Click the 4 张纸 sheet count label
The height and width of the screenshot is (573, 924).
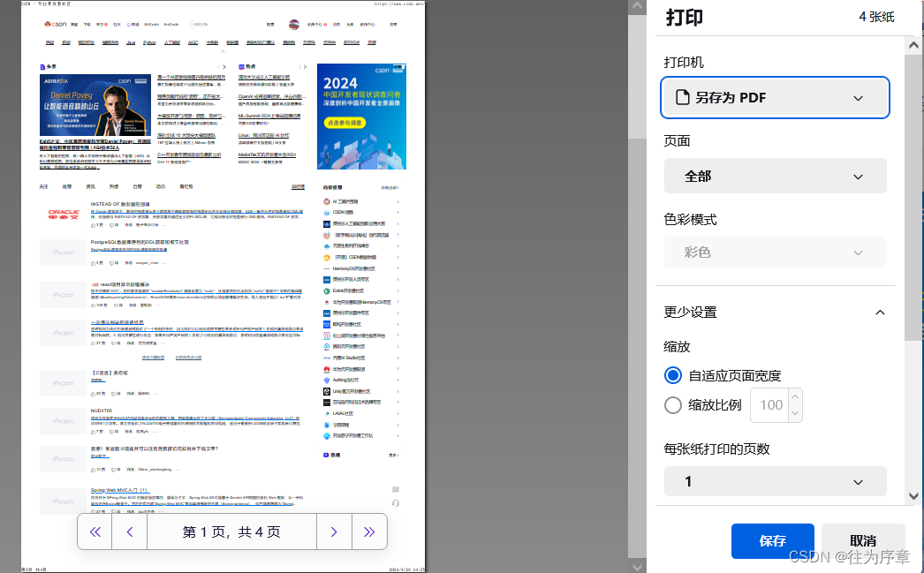tap(876, 17)
